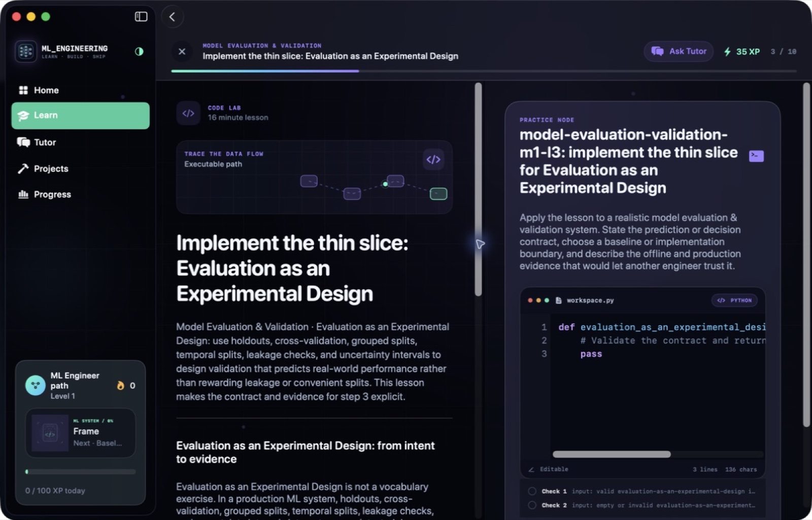This screenshot has height=520, width=812.
Task: Click the streak flame icon
Action: tap(121, 386)
